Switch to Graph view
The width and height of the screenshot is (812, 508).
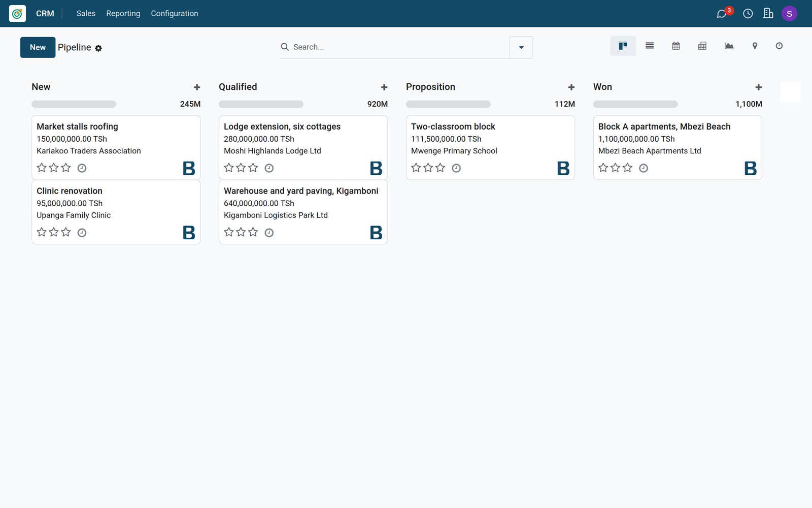coord(729,46)
